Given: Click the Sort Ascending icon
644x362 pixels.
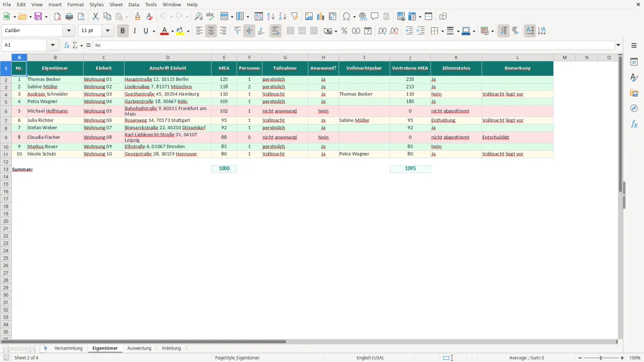Looking at the screenshot, I should coord(271,17).
